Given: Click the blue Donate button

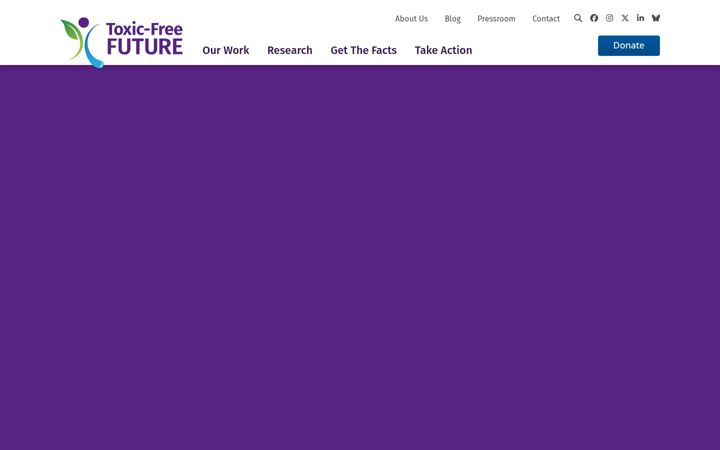Looking at the screenshot, I should pos(629,45).
